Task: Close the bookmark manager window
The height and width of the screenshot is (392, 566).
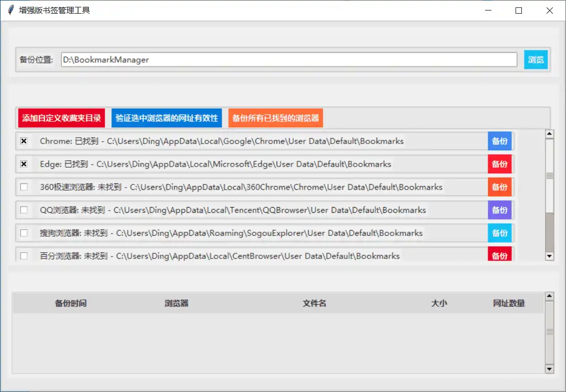Action: (549, 11)
